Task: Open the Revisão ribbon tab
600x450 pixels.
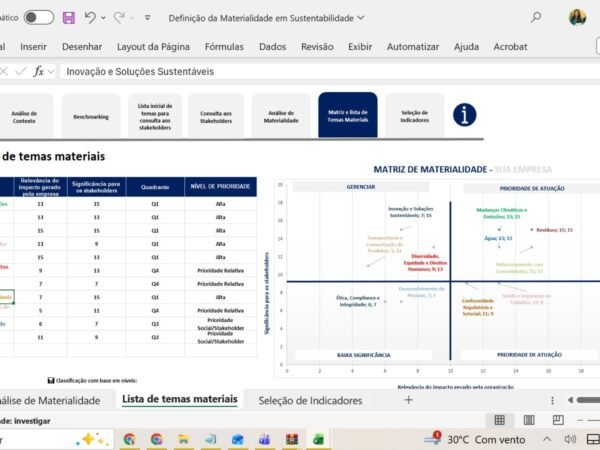Action: tap(317, 47)
